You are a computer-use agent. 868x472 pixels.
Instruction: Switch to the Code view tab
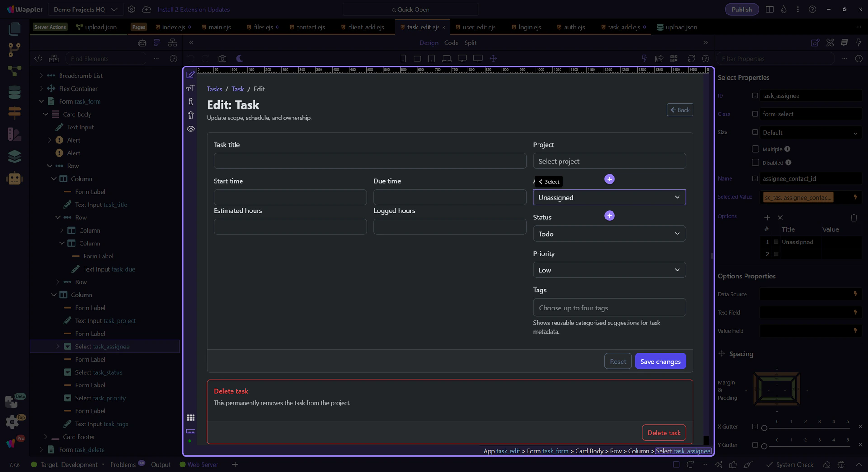451,43
